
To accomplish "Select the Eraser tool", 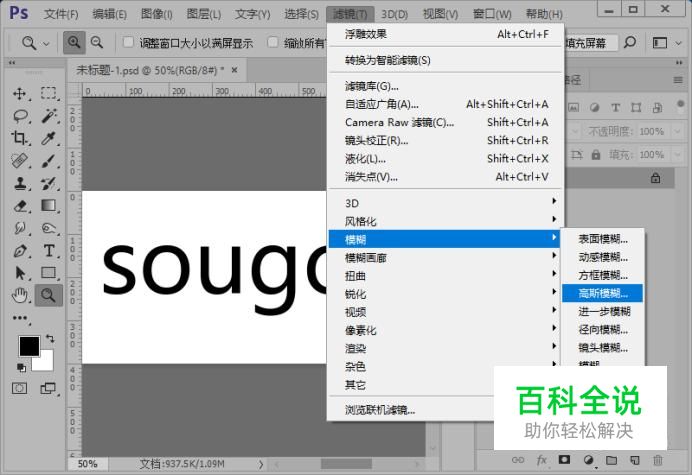I will click(19, 206).
